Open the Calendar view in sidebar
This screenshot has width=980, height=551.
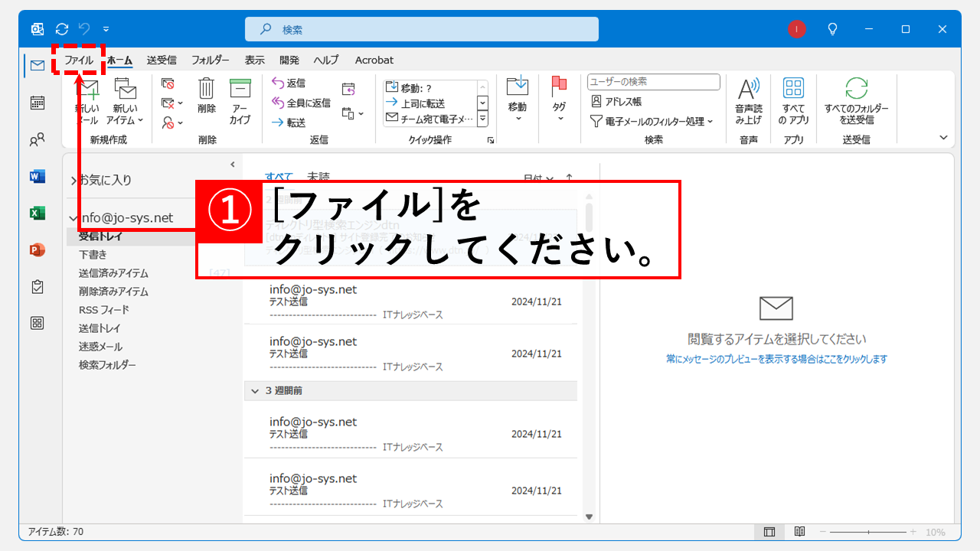coord(37,103)
